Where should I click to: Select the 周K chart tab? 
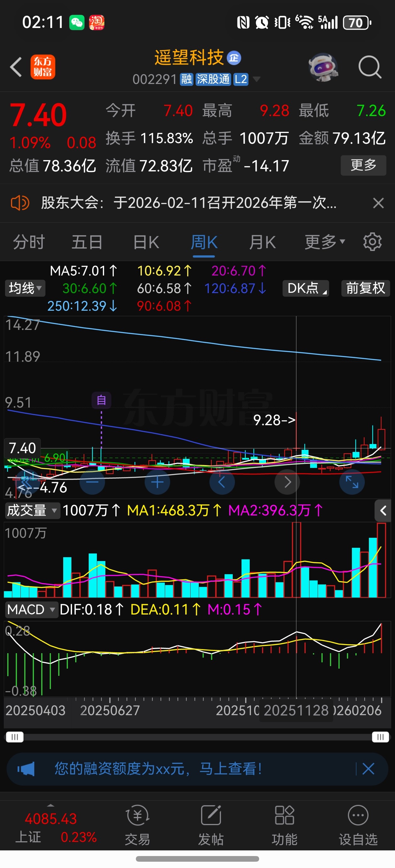[204, 242]
